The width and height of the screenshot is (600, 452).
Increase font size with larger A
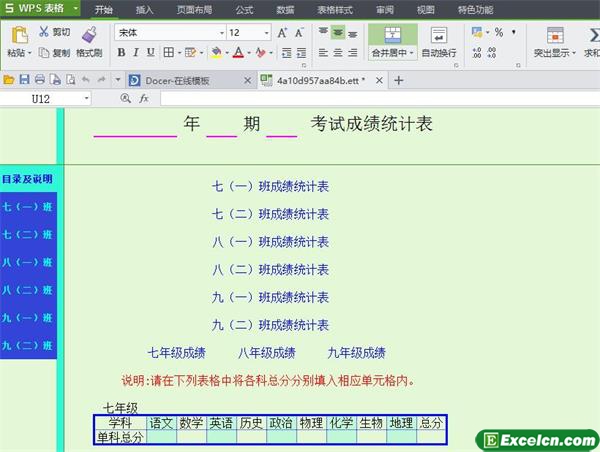pyautogui.click(x=282, y=33)
